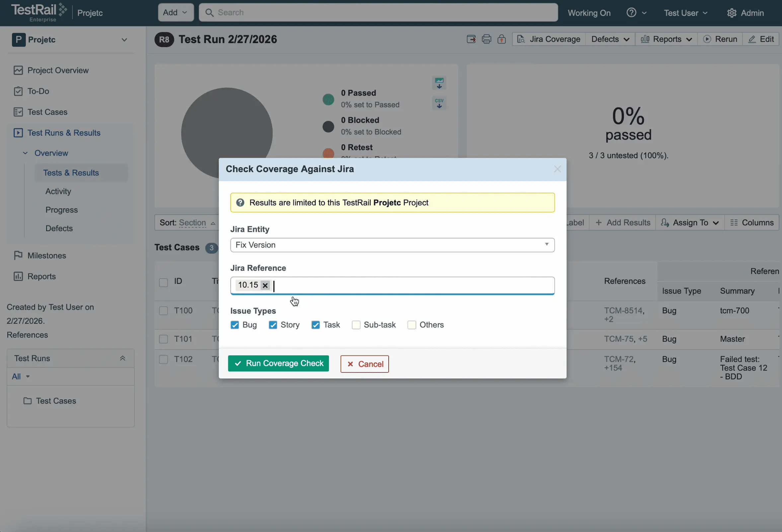The width and height of the screenshot is (782, 532).
Task: Download chart as image icon
Action: [439, 83]
